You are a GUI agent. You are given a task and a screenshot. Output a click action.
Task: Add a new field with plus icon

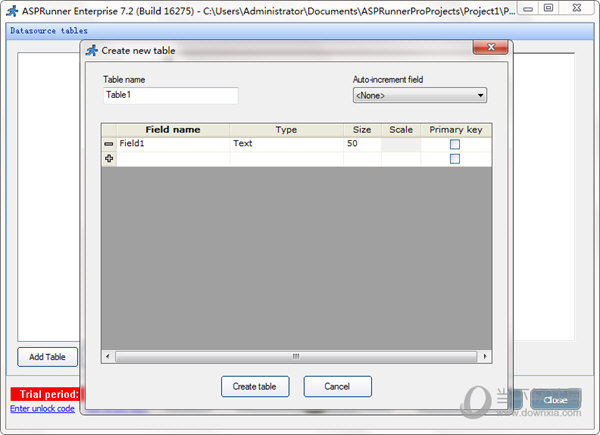tap(109, 158)
